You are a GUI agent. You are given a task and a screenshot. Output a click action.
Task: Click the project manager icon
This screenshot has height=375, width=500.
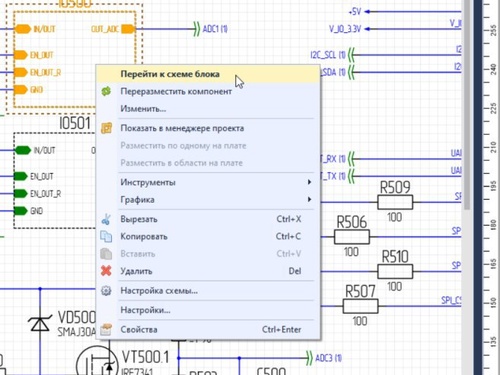[106, 128]
